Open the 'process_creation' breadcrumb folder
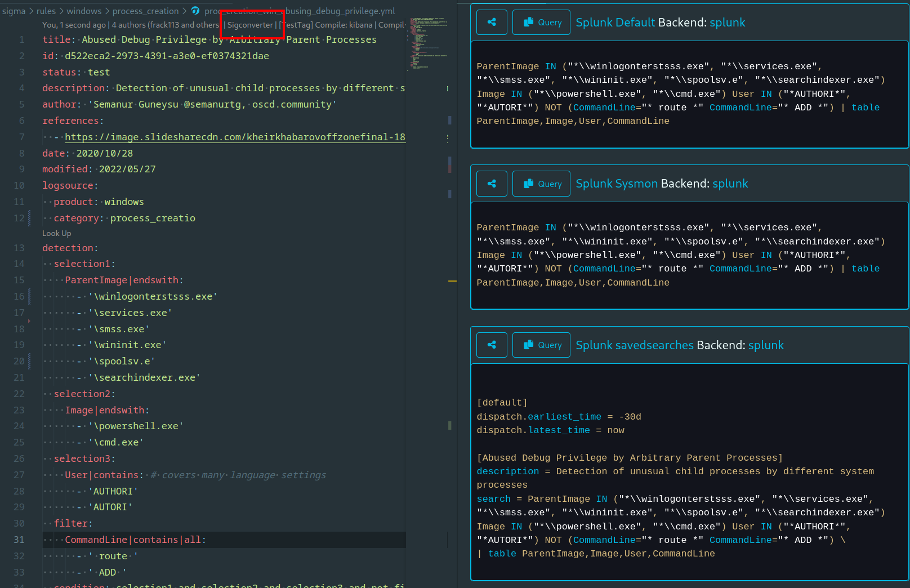This screenshot has width=910, height=588. [145, 11]
